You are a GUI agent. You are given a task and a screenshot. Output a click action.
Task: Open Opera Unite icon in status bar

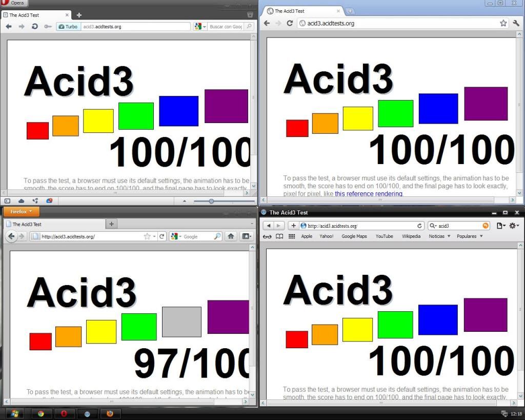pos(35,201)
